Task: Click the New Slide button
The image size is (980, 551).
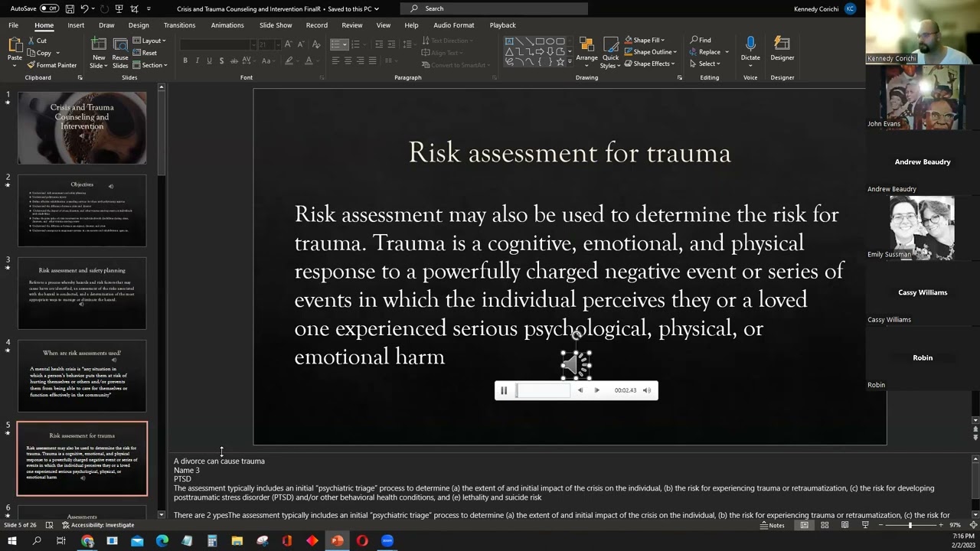Action: (x=98, y=53)
